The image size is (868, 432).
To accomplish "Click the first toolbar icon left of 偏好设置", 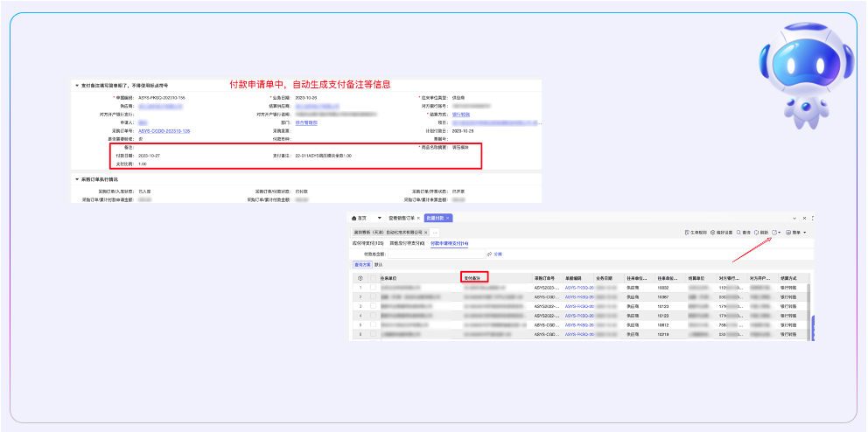I will click(x=685, y=233).
